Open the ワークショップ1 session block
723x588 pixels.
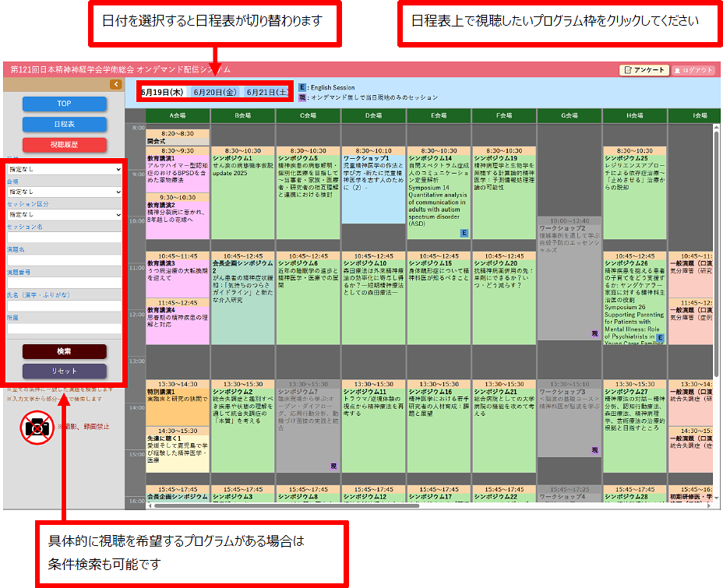[373, 185]
